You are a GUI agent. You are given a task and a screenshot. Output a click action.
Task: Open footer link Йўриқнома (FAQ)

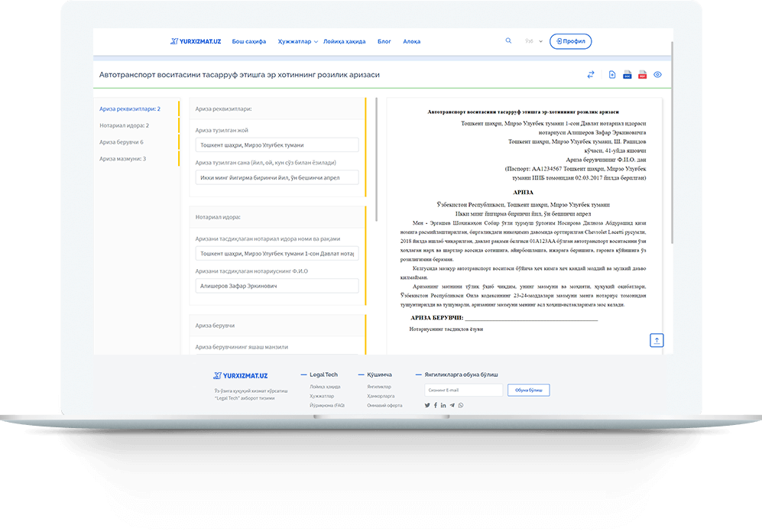click(x=327, y=405)
